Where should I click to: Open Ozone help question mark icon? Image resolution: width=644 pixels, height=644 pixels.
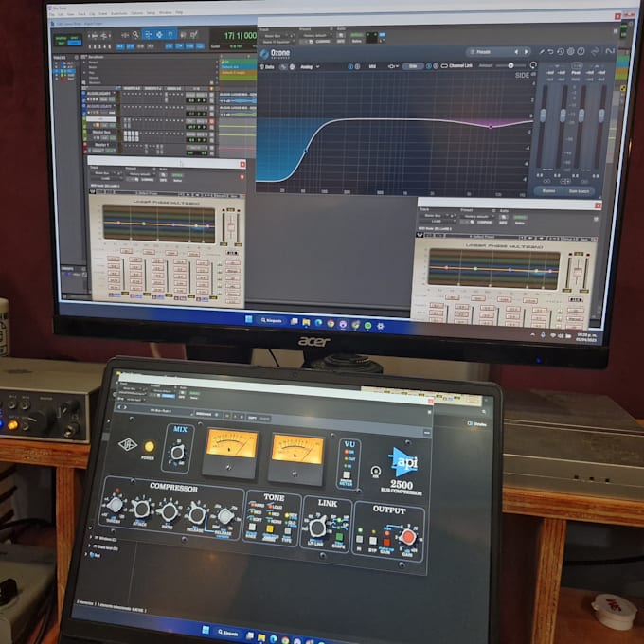(581, 51)
